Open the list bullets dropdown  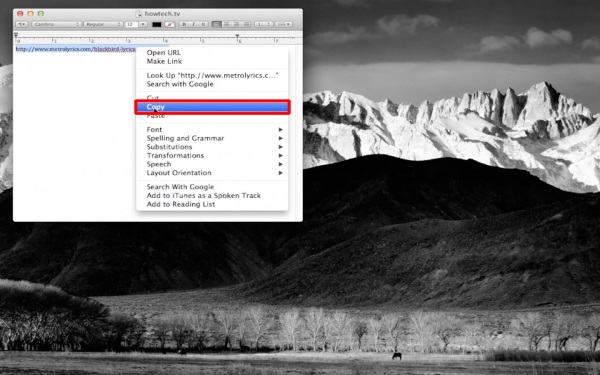(x=284, y=24)
